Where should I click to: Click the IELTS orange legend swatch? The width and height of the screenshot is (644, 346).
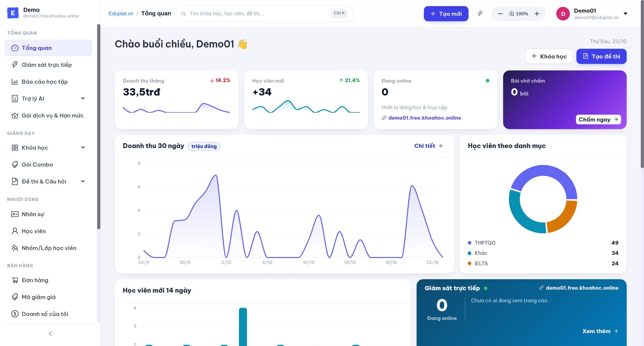tap(470, 263)
